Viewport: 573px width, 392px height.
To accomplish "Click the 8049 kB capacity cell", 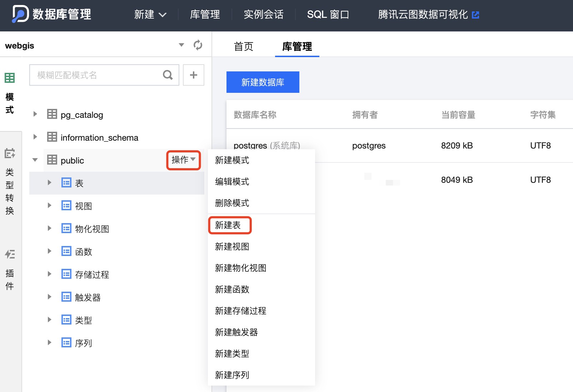I will click(457, 180).
